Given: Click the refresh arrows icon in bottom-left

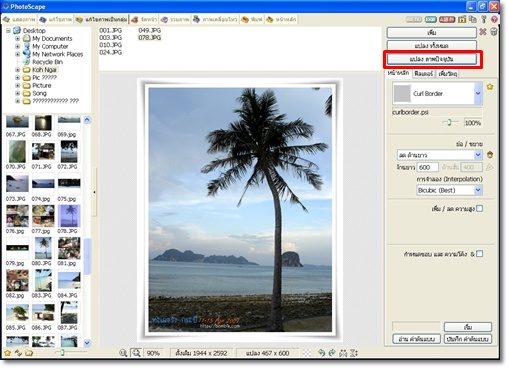Looking at the screenshot, I should 18,353.
